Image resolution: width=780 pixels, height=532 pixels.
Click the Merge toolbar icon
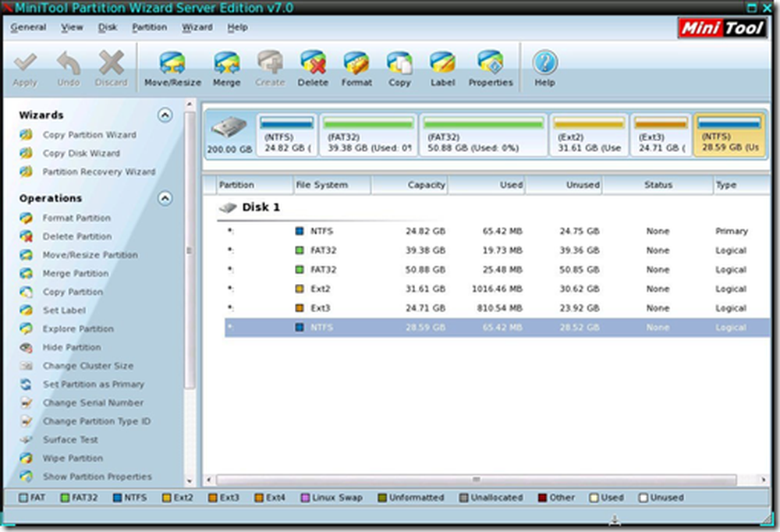click(227, 62)
